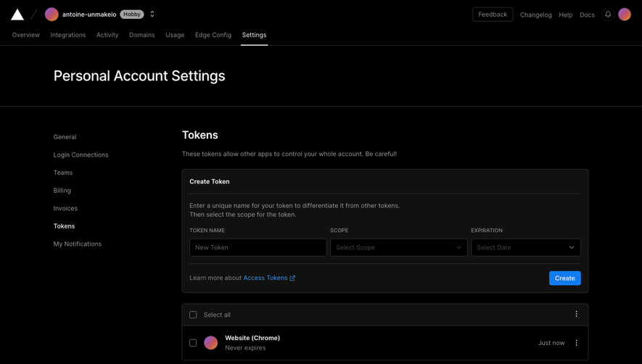This screenshot has width=642, height=364.
Task: Expand the account switcher arrows
Action: pos(152,15)
